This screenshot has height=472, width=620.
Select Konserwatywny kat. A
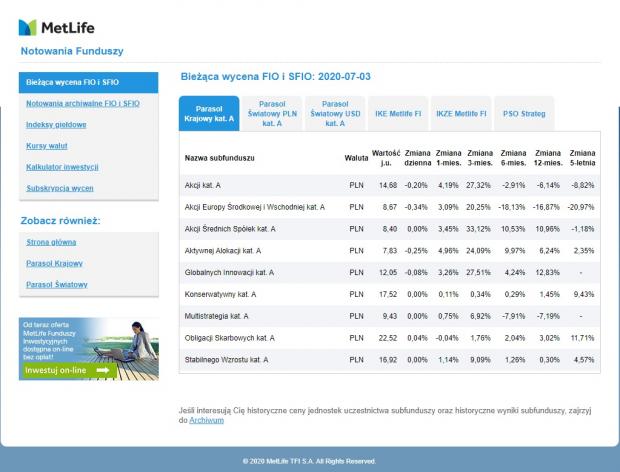click(x=220, y=294)
